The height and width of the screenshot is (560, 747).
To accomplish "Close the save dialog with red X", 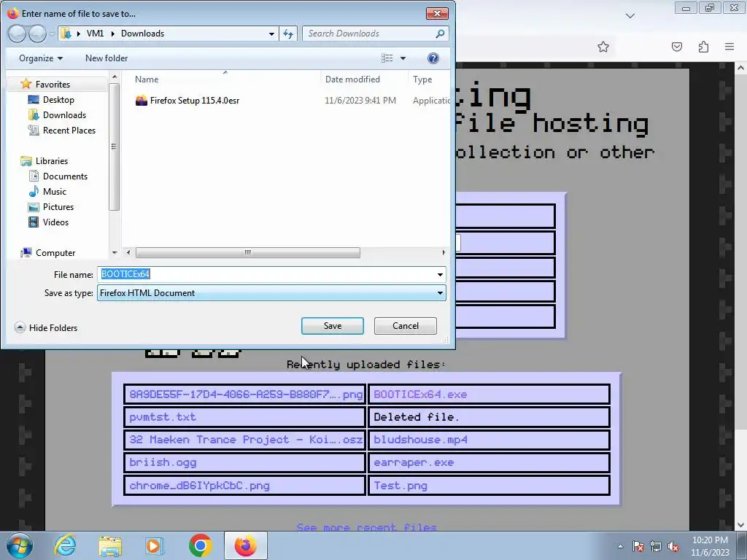I will (x=437, y=13).
